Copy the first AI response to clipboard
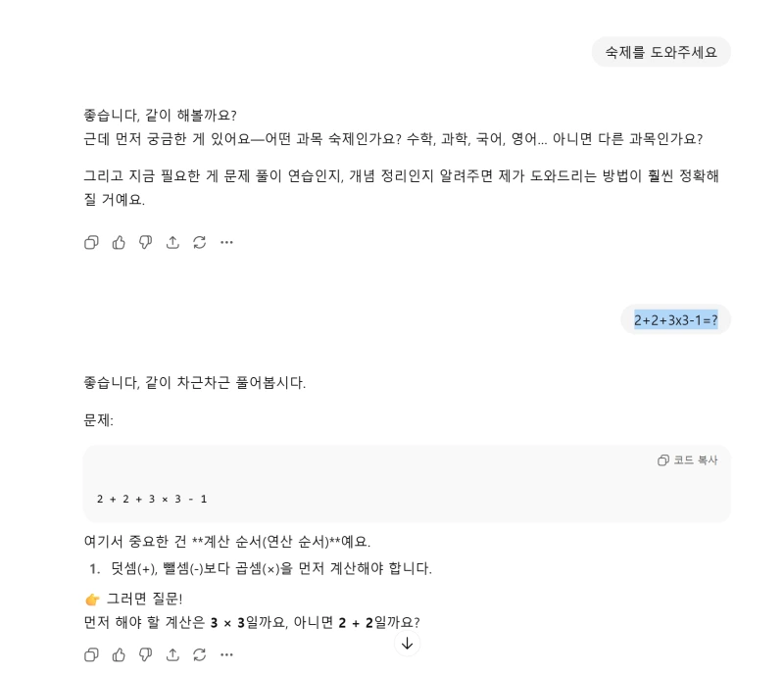Screen dimensions: 784x674 pos(91,242)
